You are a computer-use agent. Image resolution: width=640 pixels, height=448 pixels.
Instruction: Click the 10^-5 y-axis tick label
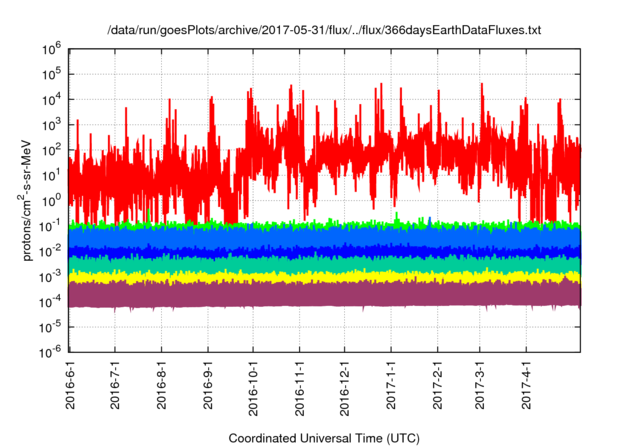50,328
